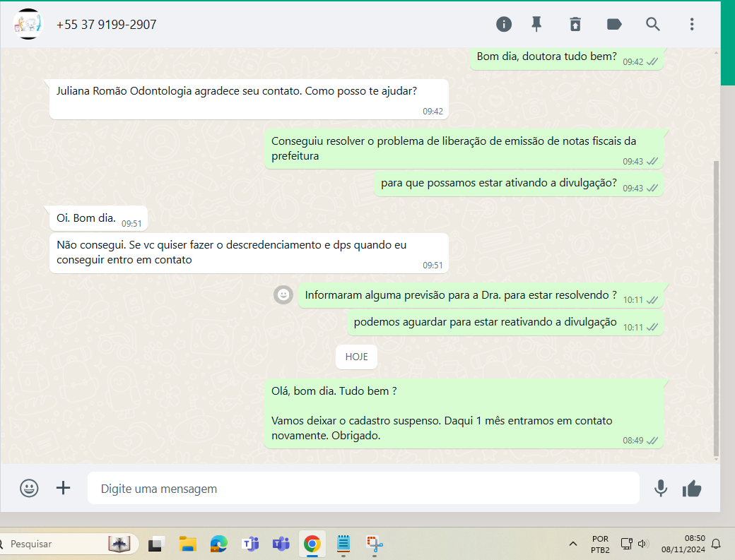Expand the system tray hidden icons chevron

[573, 544]
